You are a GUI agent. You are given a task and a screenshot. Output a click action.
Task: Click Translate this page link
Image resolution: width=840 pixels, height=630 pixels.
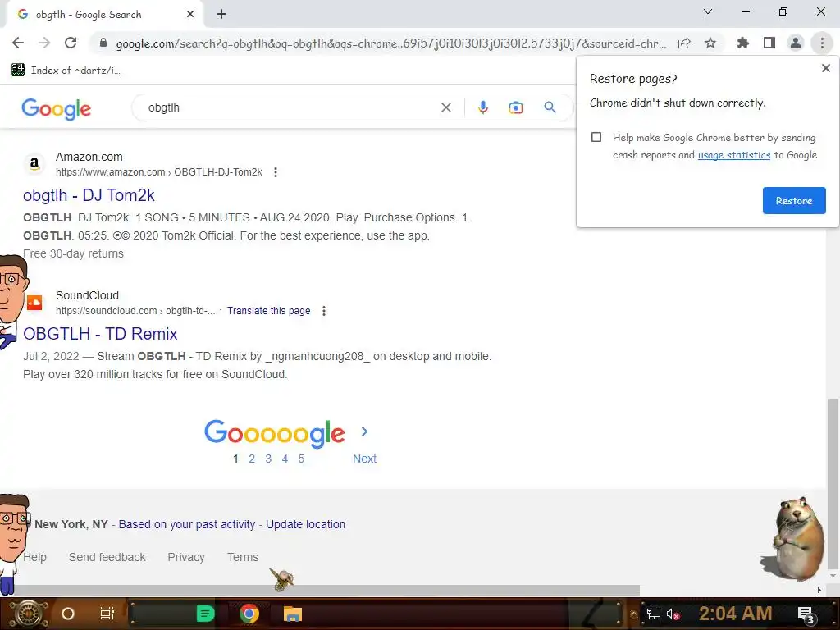click(x=268, y=311)
